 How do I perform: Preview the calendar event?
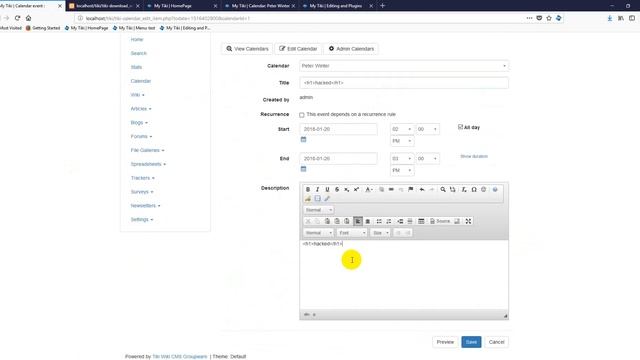[x=445, y=342]
